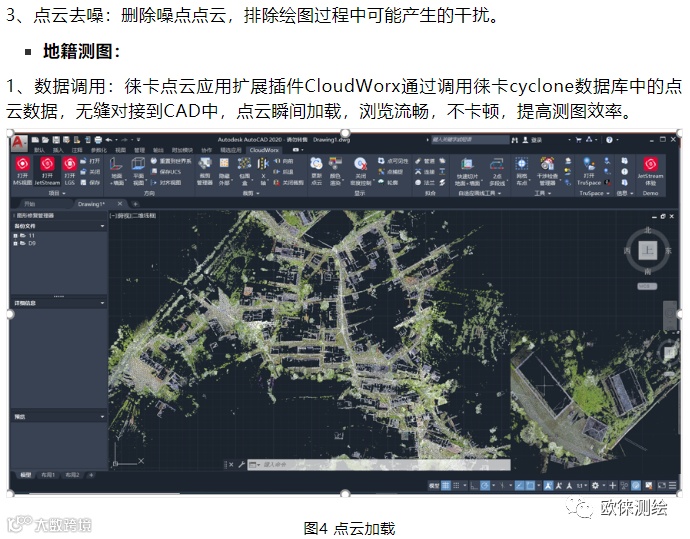Click the wrench icon beside command line
This screenshot has height=539, width=690.
(241, 464)
